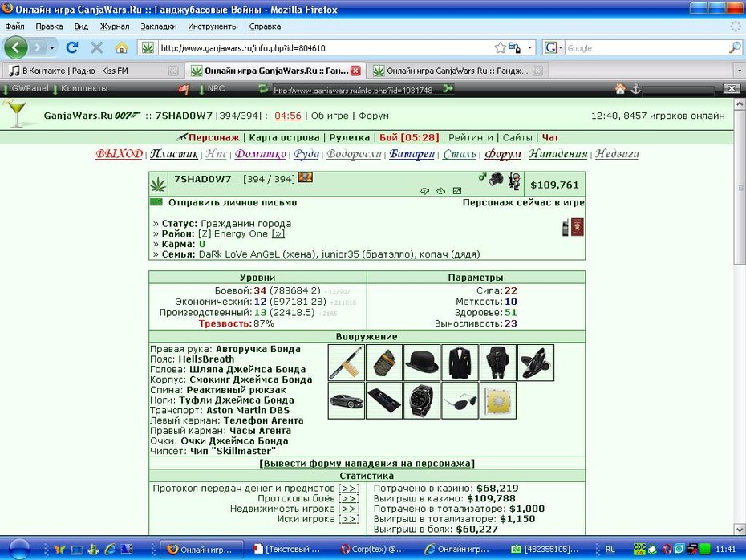Click the anchor icon in GWPanel
746x560 pixels.
635,88
